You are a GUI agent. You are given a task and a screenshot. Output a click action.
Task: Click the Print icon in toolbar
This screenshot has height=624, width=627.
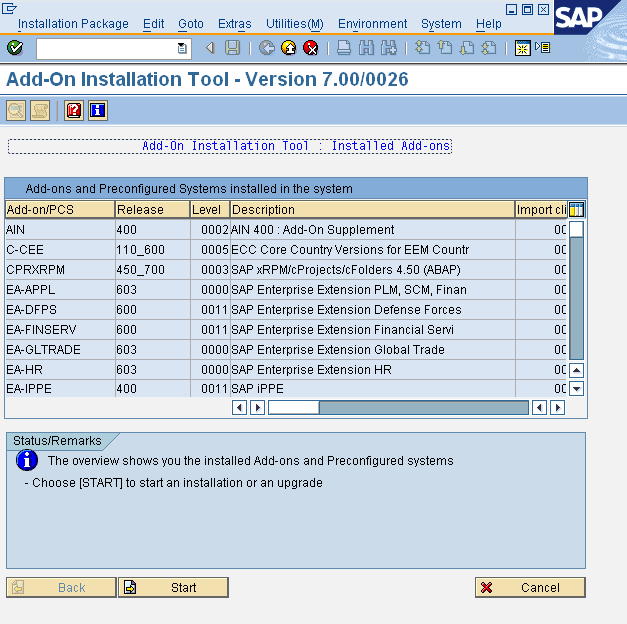point(343,48)
